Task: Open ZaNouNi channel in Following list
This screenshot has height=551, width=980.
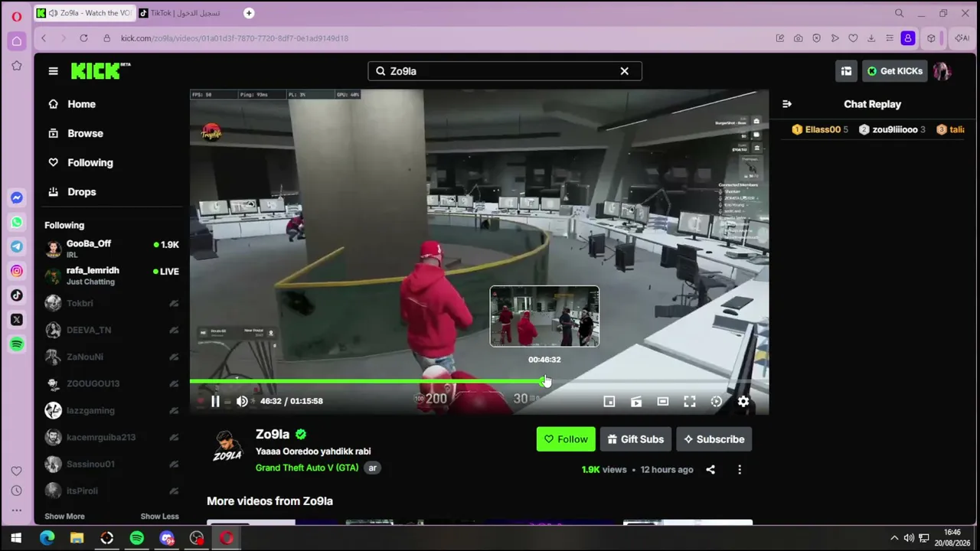Action: coord(112,357)
